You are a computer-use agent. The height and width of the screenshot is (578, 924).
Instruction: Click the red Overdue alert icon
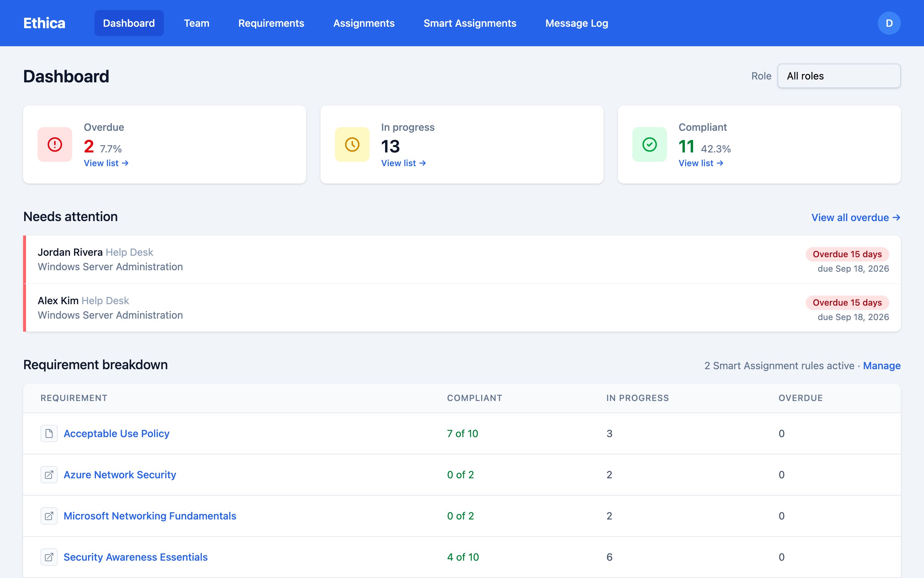coord(55,144)
